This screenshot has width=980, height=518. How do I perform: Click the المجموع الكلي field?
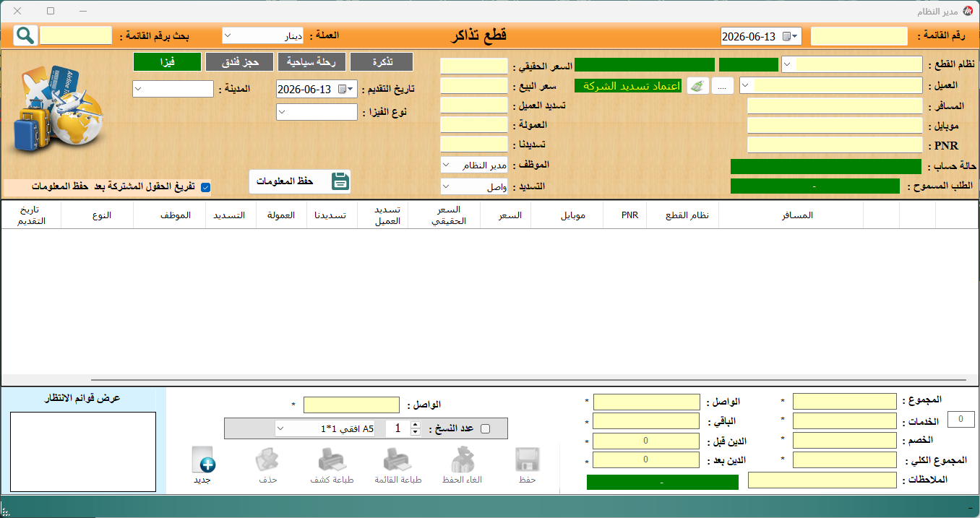844,460
